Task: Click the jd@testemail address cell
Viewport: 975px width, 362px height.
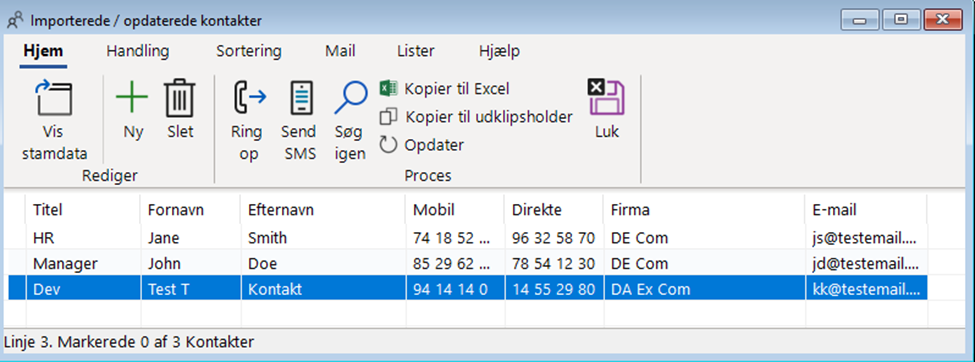Action: [866, 264]
